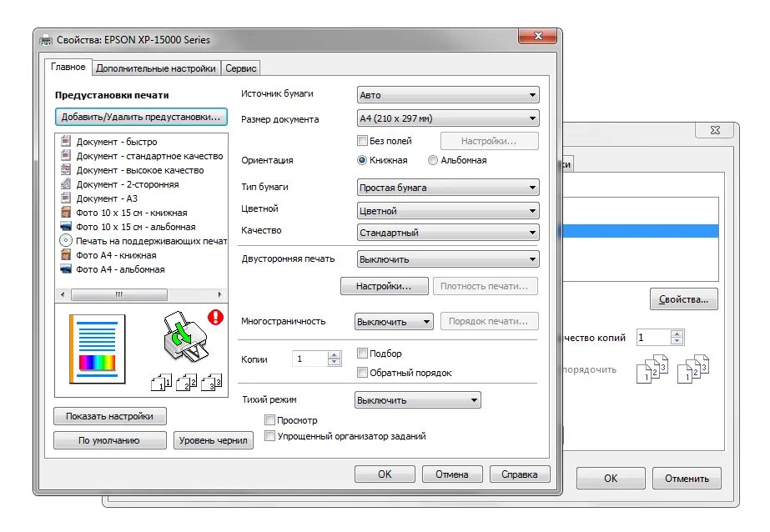Image resolution: width=770 pixels, height=532 pixels.
Task: Click the document preview thumbnail with color bar
Action: pyautogui.click(x=98, y=349)
